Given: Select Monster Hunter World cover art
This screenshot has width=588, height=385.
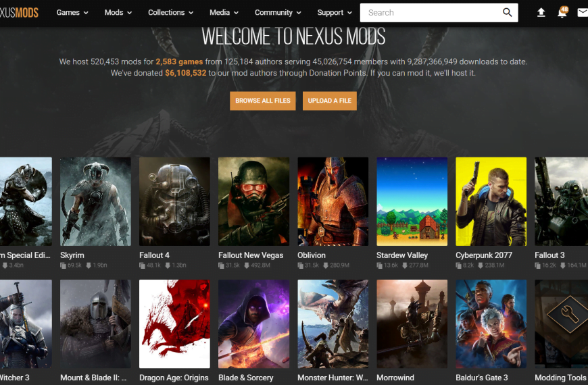Looking at the screenshot, I should [333, 324].
